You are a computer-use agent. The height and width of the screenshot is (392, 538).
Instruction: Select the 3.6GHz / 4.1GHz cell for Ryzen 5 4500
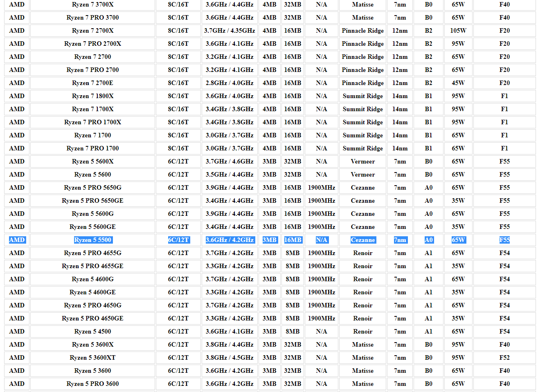tap(230, 332)
